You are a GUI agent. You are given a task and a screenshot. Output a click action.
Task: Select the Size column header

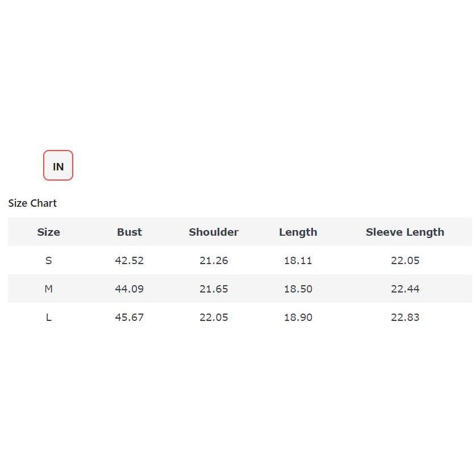click(x=48, y=232)
